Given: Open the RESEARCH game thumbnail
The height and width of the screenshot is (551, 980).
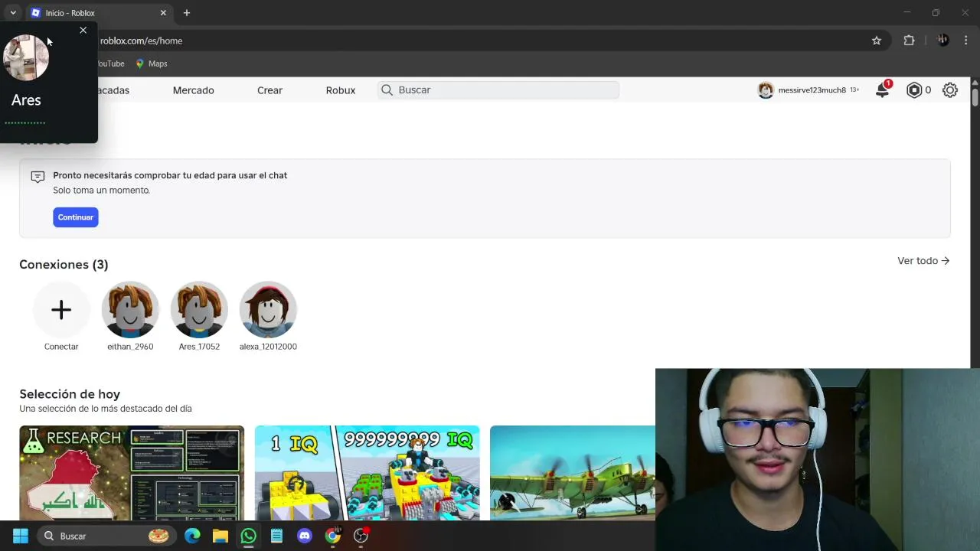Looking at the screenshot, I should [x=132, y=473].
